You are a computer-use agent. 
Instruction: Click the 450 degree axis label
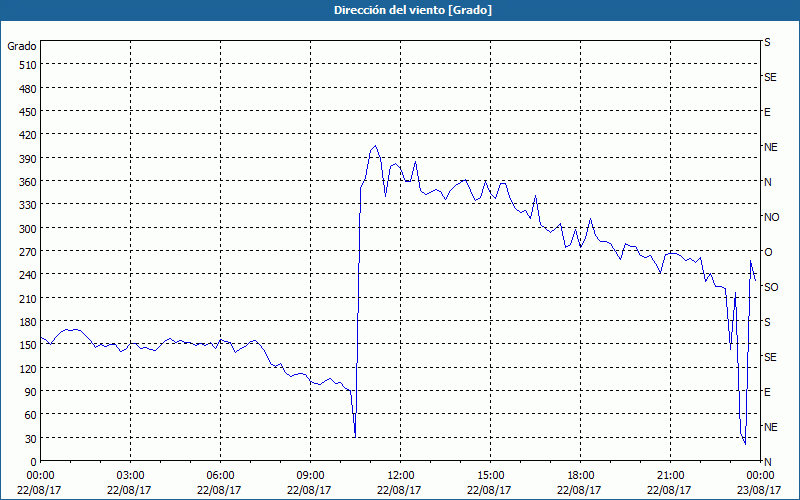click(28, 112)
